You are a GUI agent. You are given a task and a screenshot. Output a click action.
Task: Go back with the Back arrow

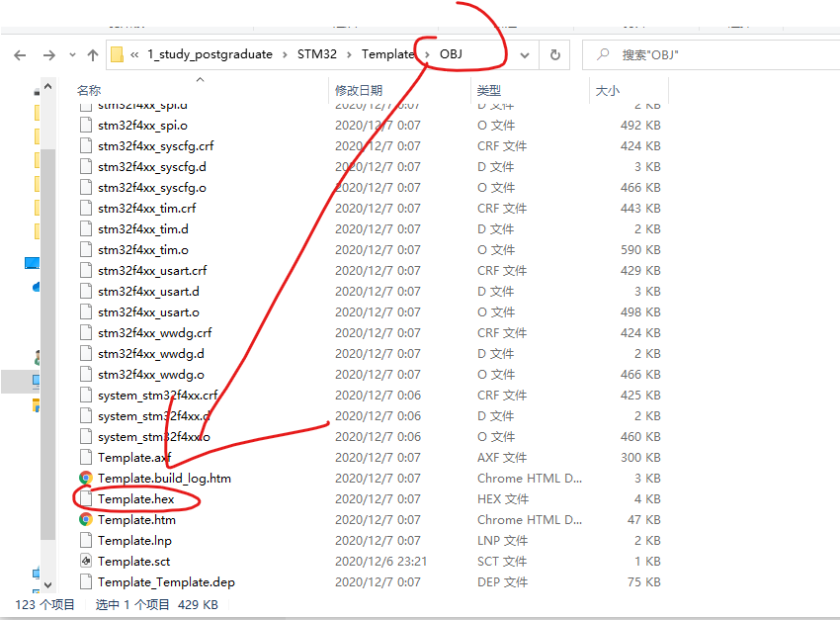coord(20,55)
